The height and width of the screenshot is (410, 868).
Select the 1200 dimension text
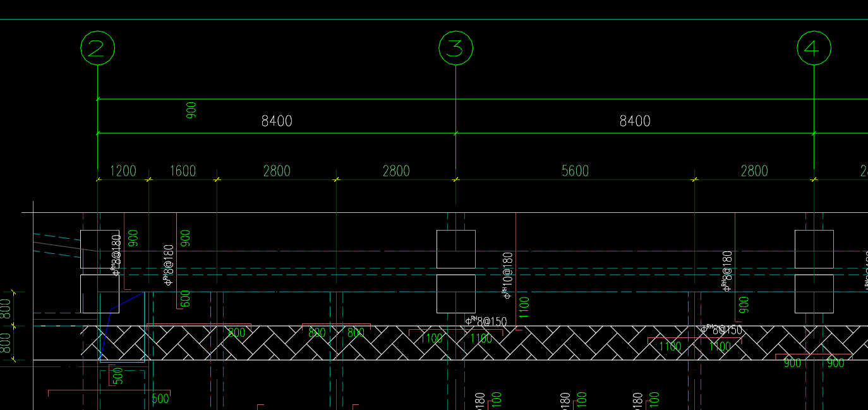tap(123, 171)
